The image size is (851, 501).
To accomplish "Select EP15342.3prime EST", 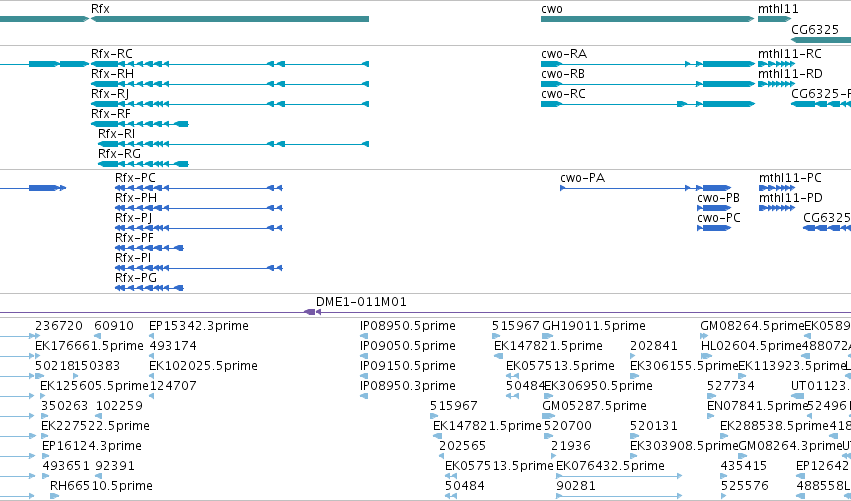I will (199, 326).
